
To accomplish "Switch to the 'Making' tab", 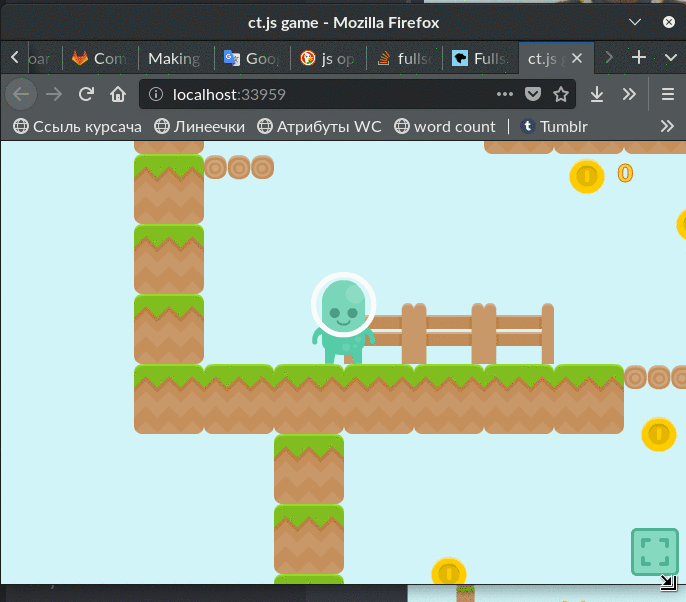I will tap(176, 58).
